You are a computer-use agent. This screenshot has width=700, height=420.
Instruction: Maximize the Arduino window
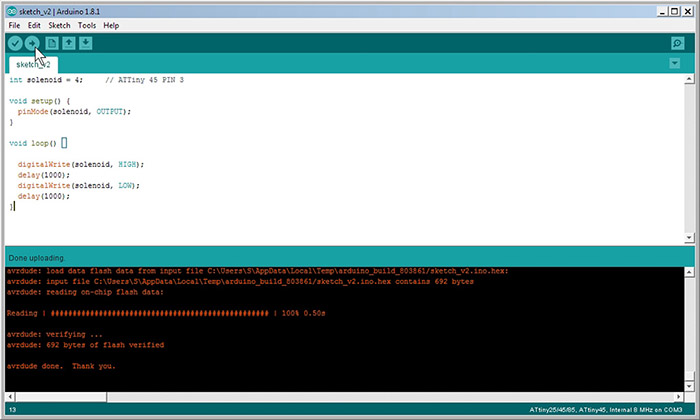pyautogui.click(x=675, y=12)
